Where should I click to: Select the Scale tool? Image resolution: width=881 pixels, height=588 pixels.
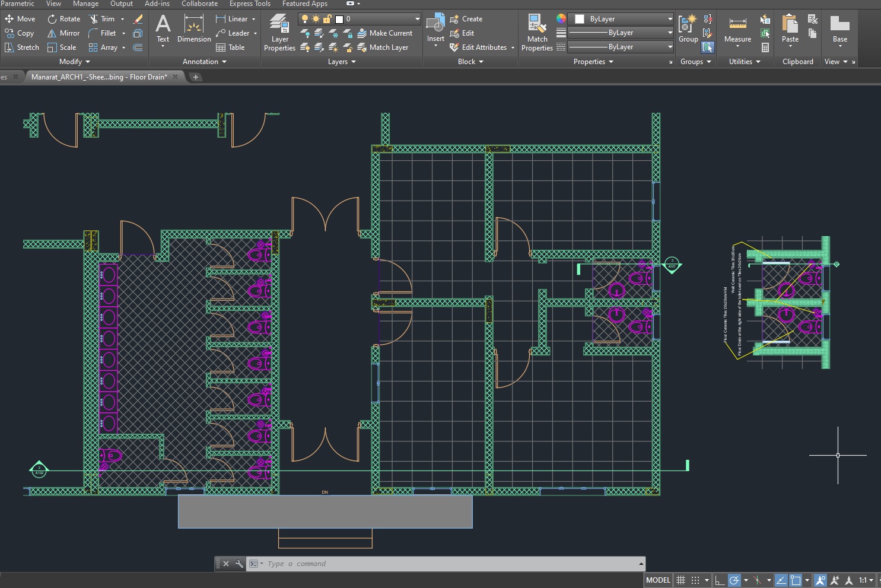click(x=62, y=47)
